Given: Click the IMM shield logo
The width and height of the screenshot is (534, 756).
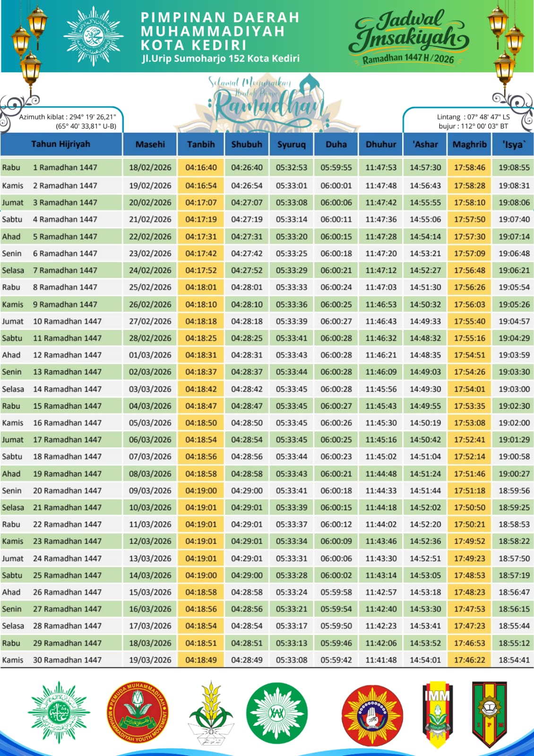Looking at the screenshot, I should tap(437, 714).
